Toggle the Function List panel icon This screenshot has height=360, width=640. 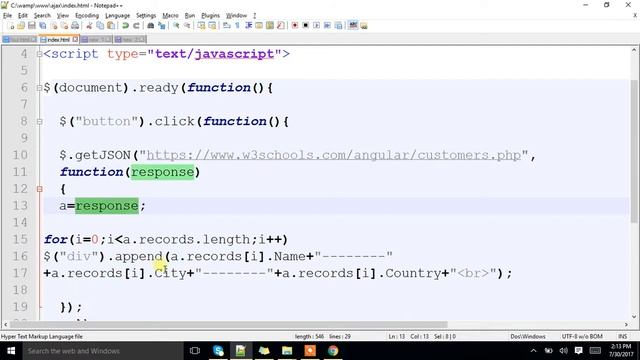280,26
